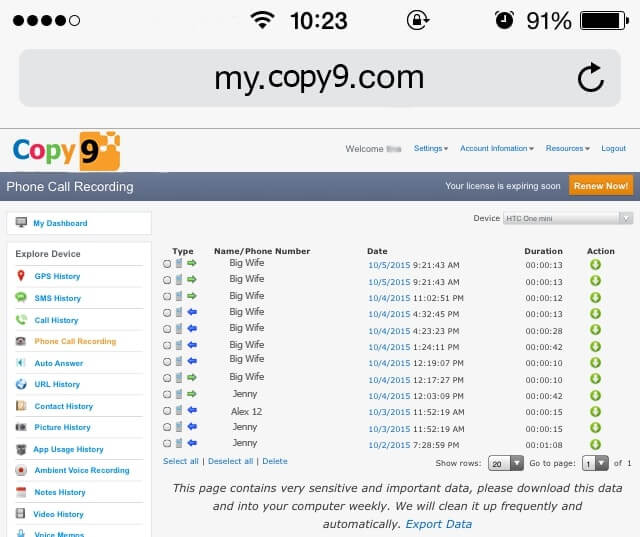Screen dimensions: 640x537
Task: Download the 00:00:28 duration recording
Action: tap(596, 330)
